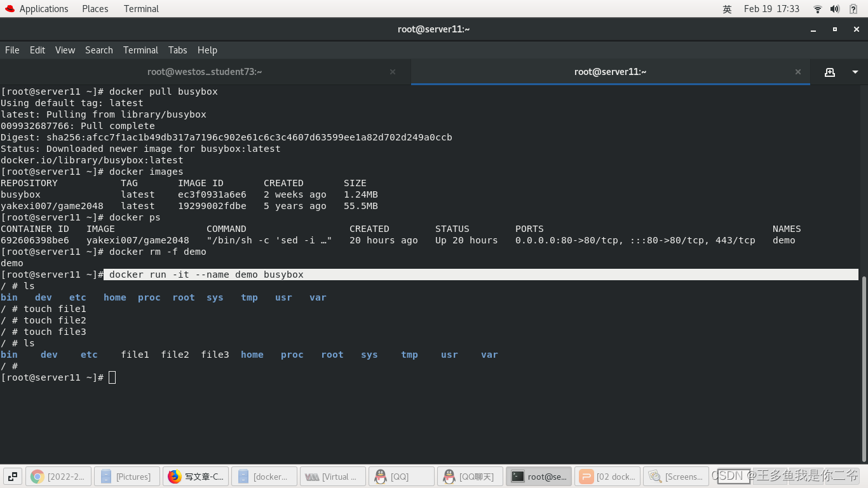Click the volume speaker icon
The image size is (868, 488).
tap(835, 9)
